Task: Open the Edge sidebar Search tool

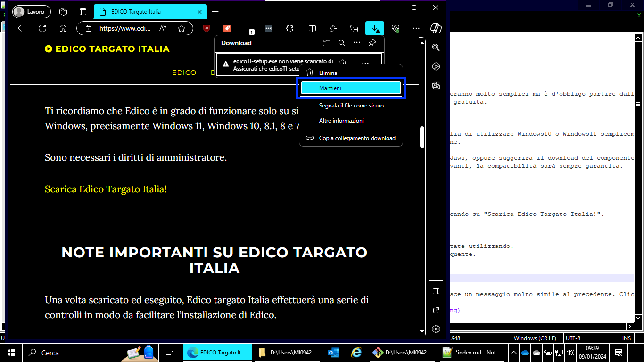Action: point(436,48)
